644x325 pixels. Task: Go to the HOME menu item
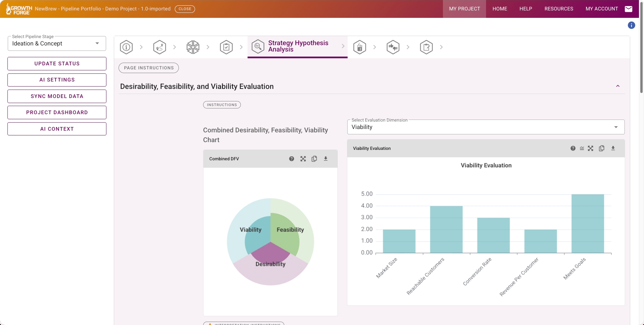click(x=500, y=9)
